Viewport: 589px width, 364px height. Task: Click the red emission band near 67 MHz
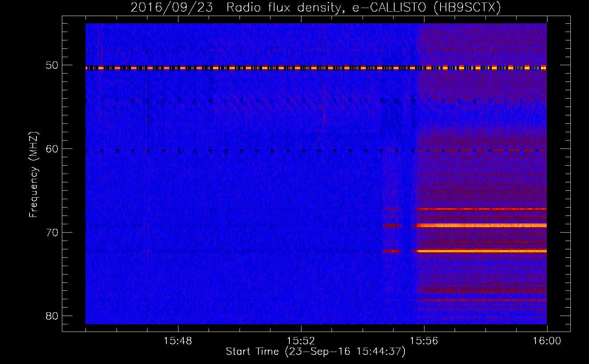481,209
